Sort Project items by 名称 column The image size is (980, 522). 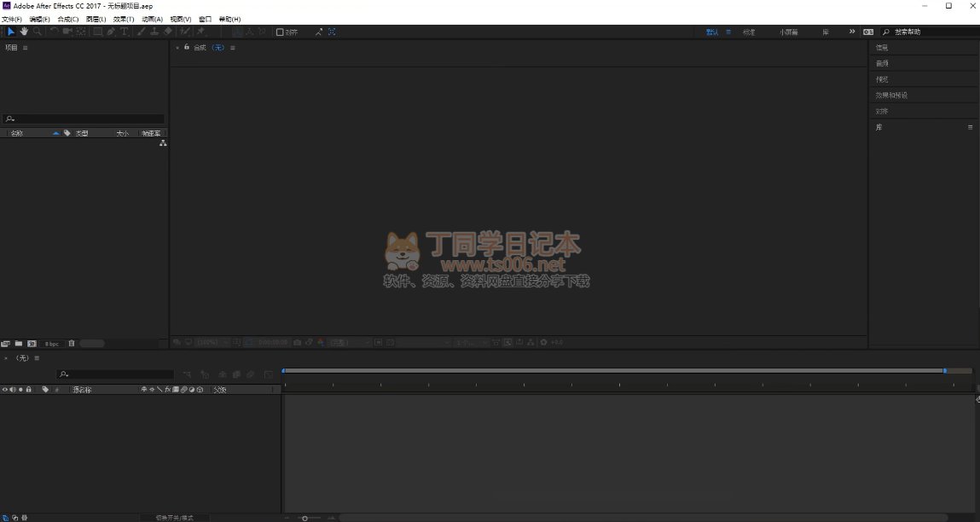pos(17,133)
